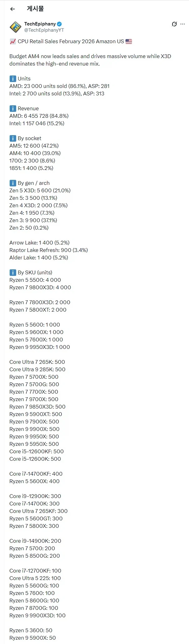Open the Grok icon on the post
Viewport: 189px width, 644px height.
[x=174, y=24]
